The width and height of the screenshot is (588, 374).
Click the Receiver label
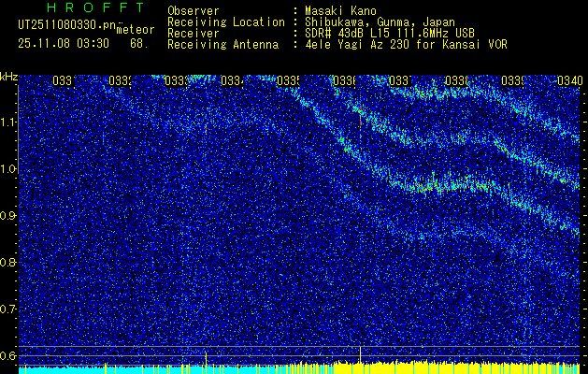(194, 34)
